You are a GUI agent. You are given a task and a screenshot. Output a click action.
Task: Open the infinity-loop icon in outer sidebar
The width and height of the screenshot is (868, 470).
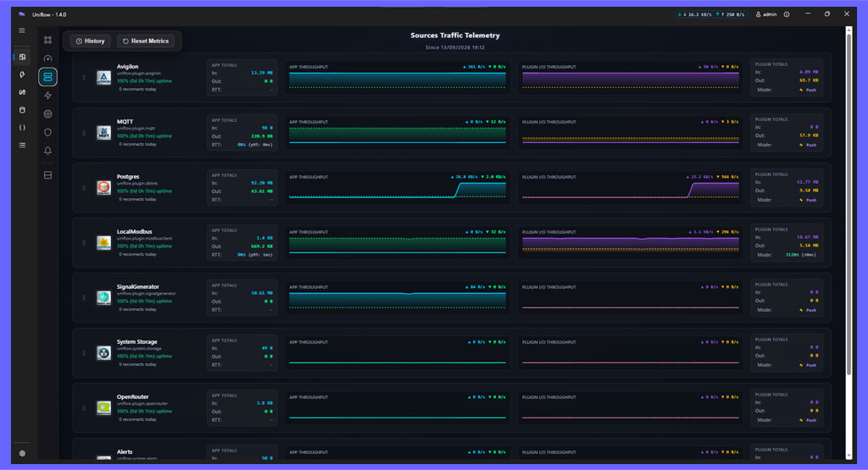[22, 92]
